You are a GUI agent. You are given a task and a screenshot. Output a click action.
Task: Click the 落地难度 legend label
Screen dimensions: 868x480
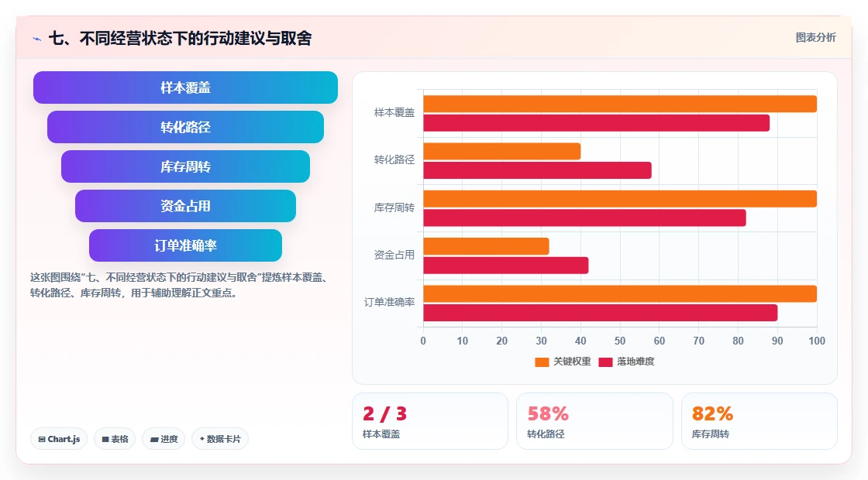point(635,362)
